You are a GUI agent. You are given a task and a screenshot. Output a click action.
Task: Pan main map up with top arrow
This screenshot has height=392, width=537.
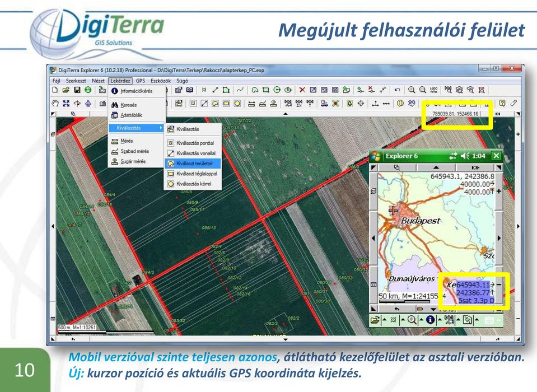(286, 114)
